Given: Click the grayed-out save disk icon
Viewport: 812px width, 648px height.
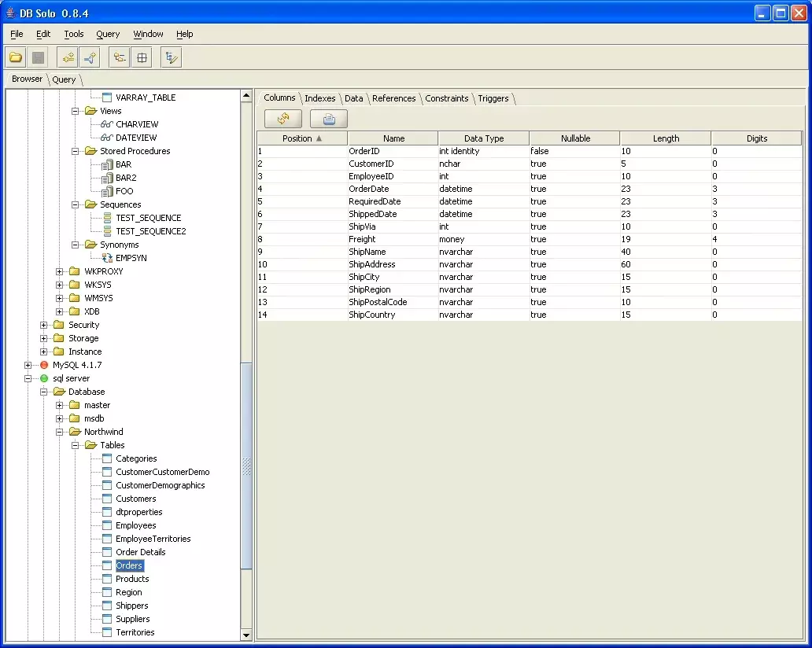Looking at the screenshot, I should point(38,57).
